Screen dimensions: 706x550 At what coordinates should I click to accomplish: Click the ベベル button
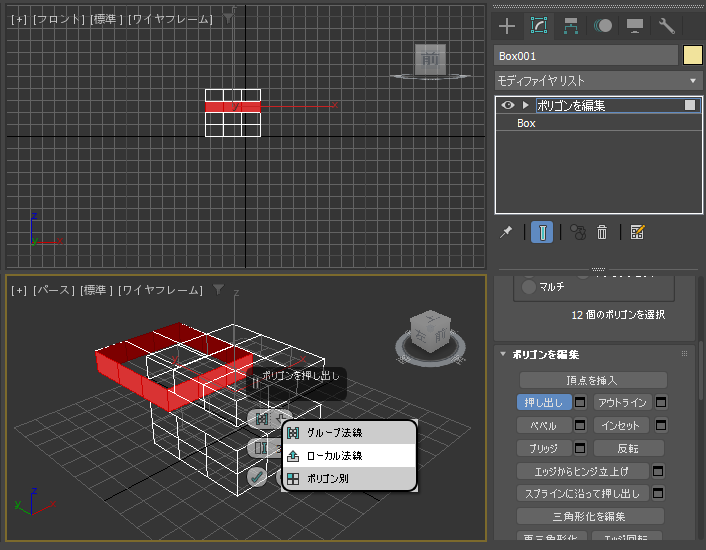[544, 425]
